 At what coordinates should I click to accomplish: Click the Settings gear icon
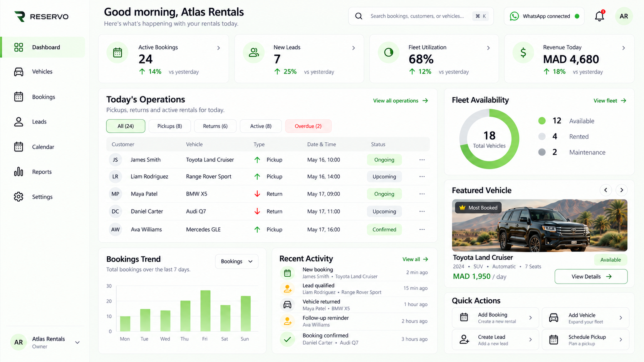18,197
